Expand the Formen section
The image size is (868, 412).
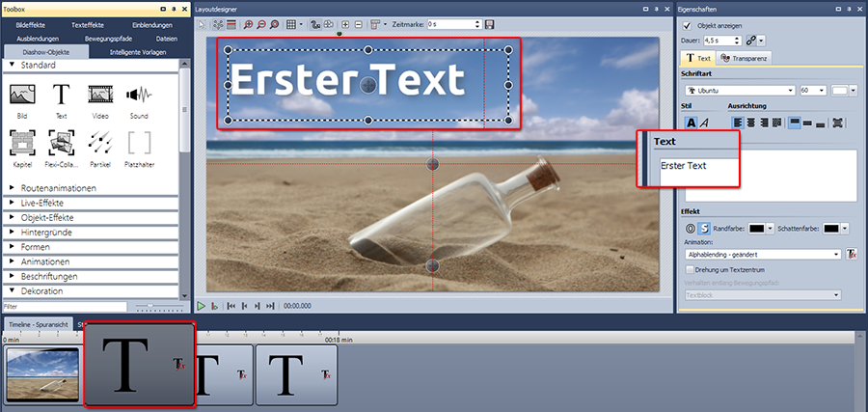click(13, 247)
